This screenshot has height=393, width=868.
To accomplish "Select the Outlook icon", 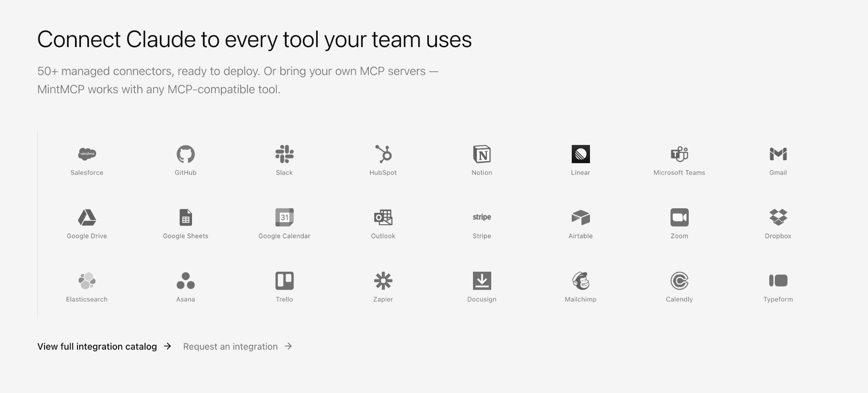I will point(383,217).
